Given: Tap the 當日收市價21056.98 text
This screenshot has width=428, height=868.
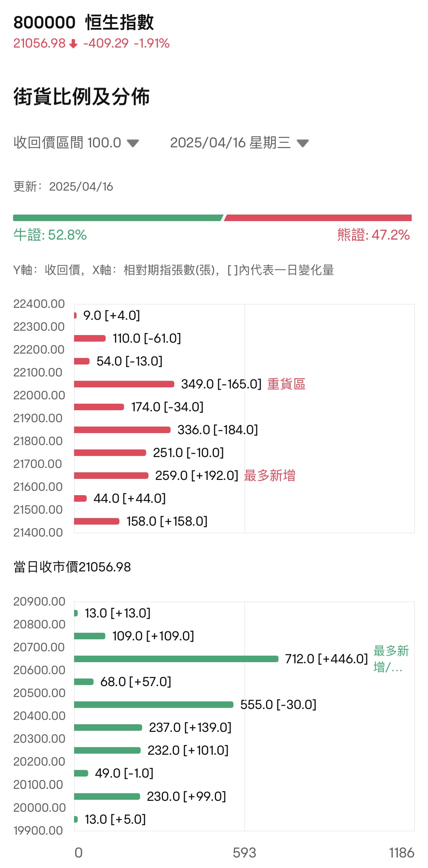Looking at the screenshot, I should pyautogui.click(x=72, y=567).
